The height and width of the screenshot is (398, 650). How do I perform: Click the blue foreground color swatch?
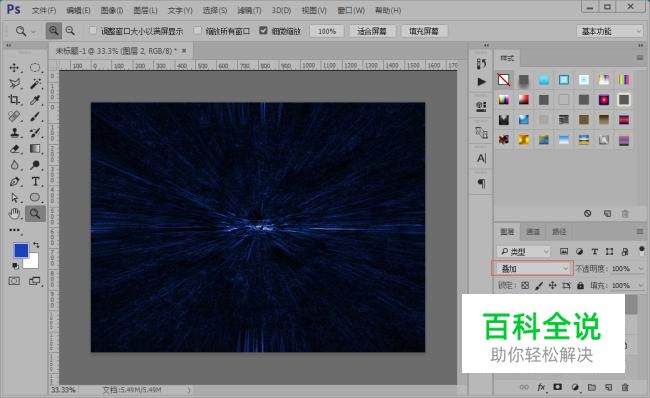20,250
